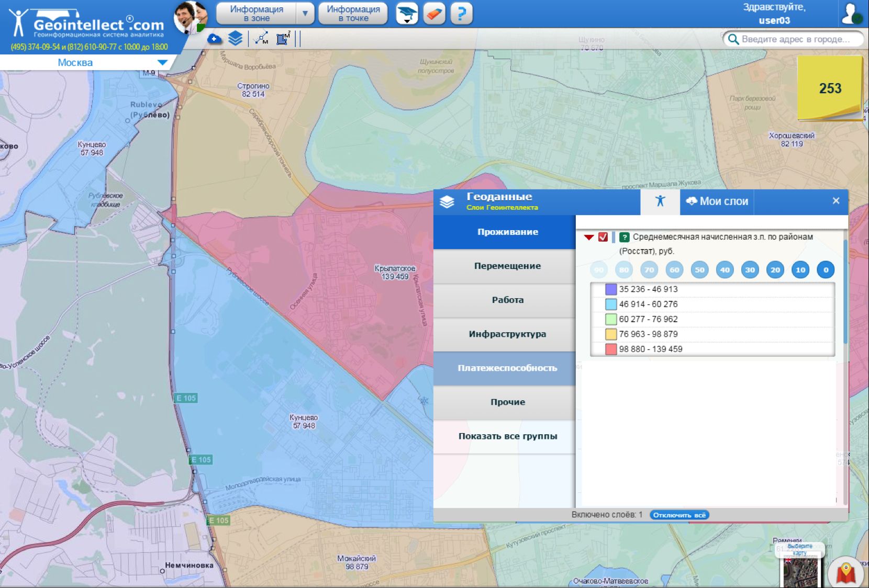This screenshot has height=588, width=869.
Task: Click Информация в зоне button
Action: click(x=257, y=14)
